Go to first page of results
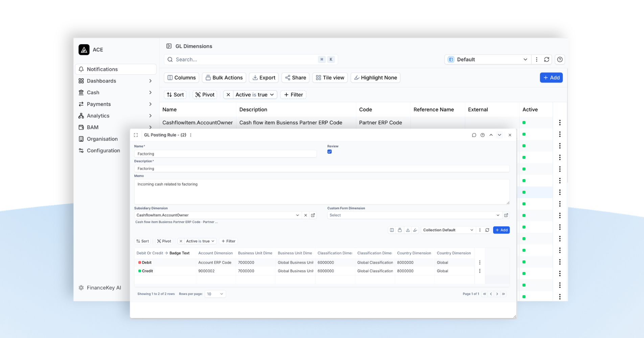The image size is (644, 338). coord(485,294)
